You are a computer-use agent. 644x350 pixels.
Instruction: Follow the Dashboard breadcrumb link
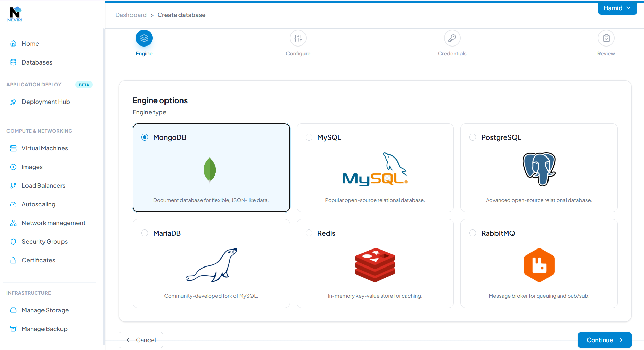[x=131, y=15]
